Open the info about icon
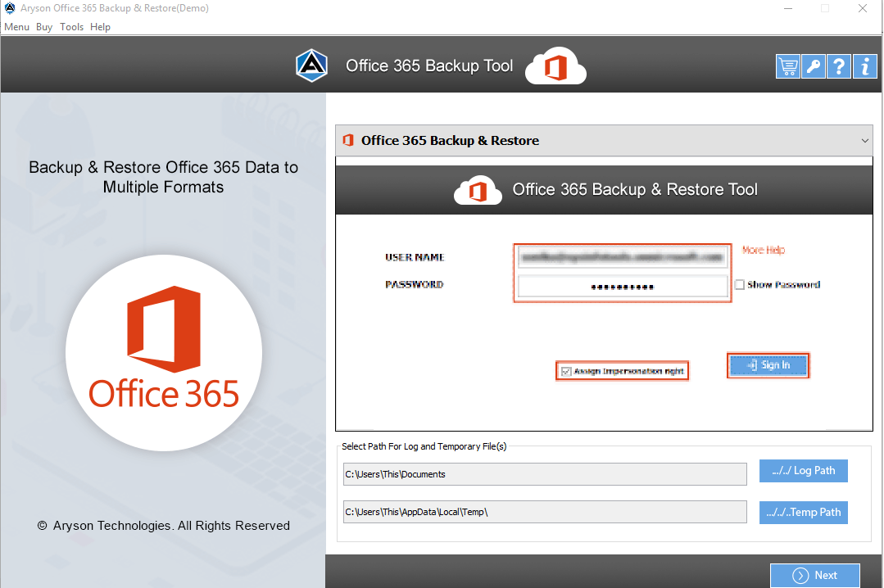 (865, 66)
